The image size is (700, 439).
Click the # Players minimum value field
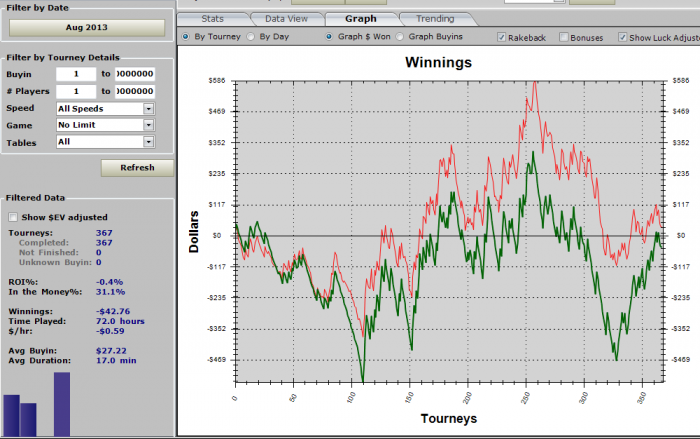(75, 91)
